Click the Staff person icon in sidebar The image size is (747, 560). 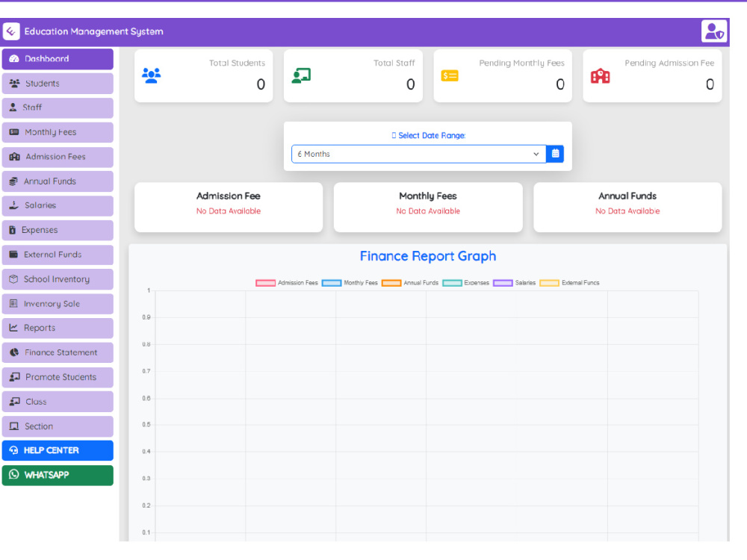[x=13, y=108]
